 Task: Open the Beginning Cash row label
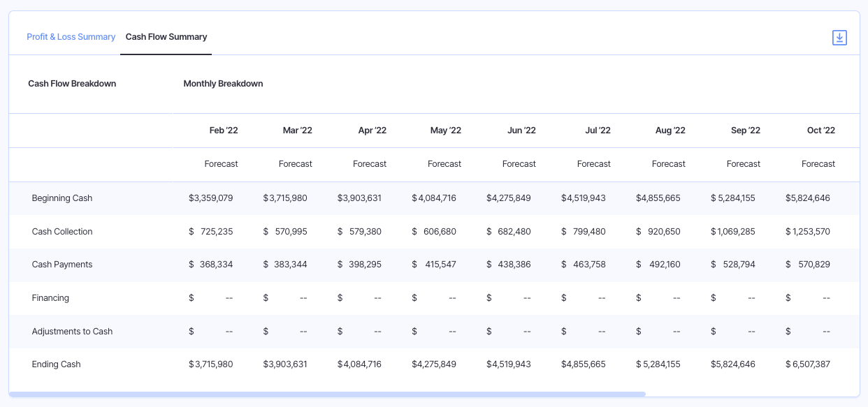coord(64,198)
